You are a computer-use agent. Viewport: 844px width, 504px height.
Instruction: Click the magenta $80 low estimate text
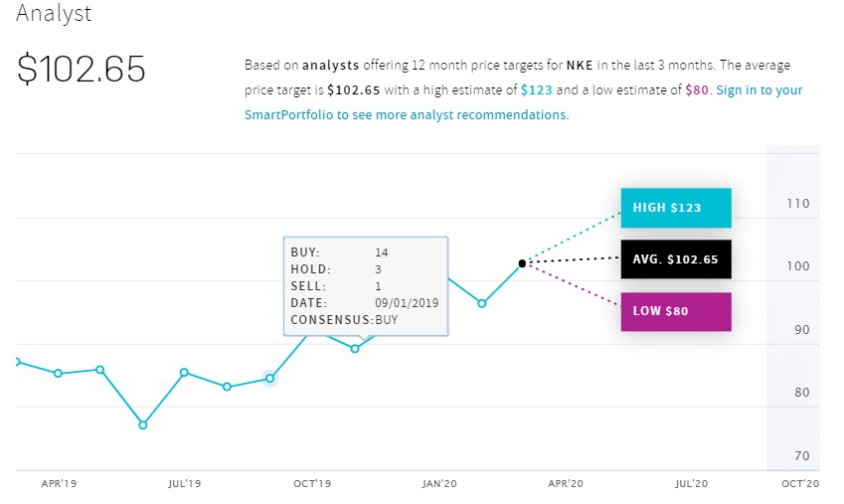click(x=697, y=90)
